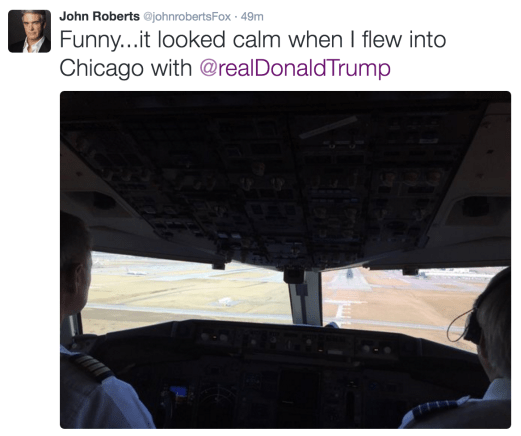Visit the @johnrobertsFox handle
521x436 pixels.
(x=187, y=17)
